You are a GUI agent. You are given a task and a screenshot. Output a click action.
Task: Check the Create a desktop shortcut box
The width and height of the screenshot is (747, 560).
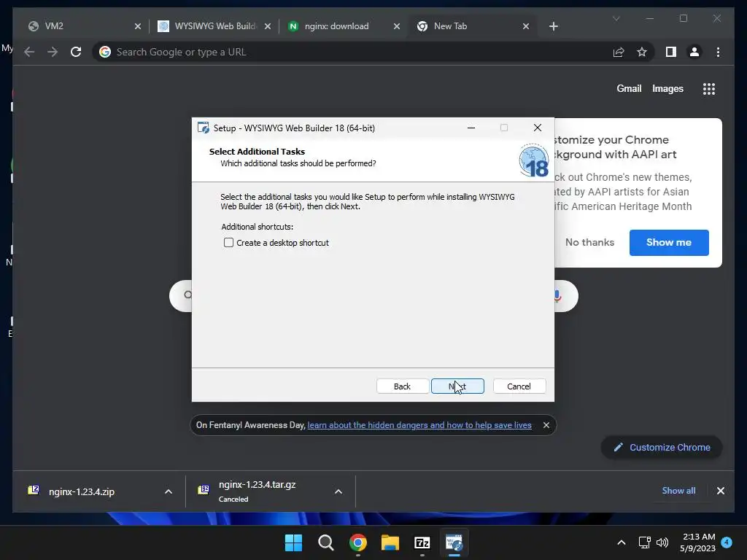(x=228, y=243)
